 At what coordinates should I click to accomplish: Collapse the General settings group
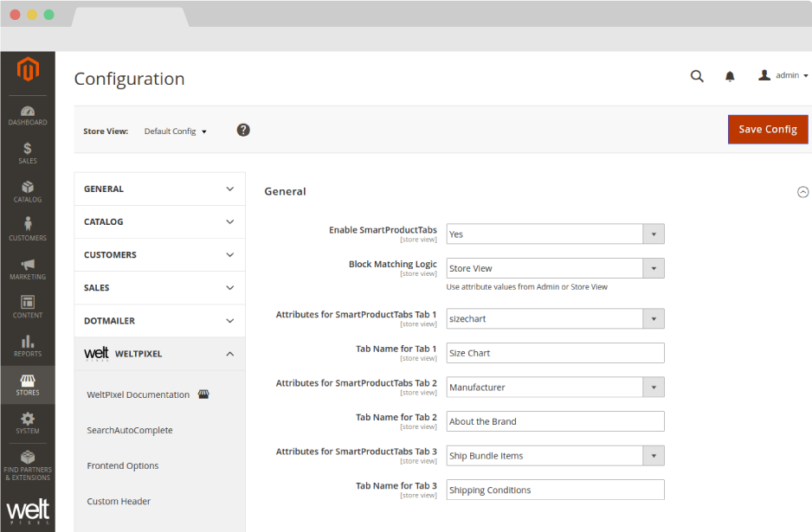tap(802, 192)
